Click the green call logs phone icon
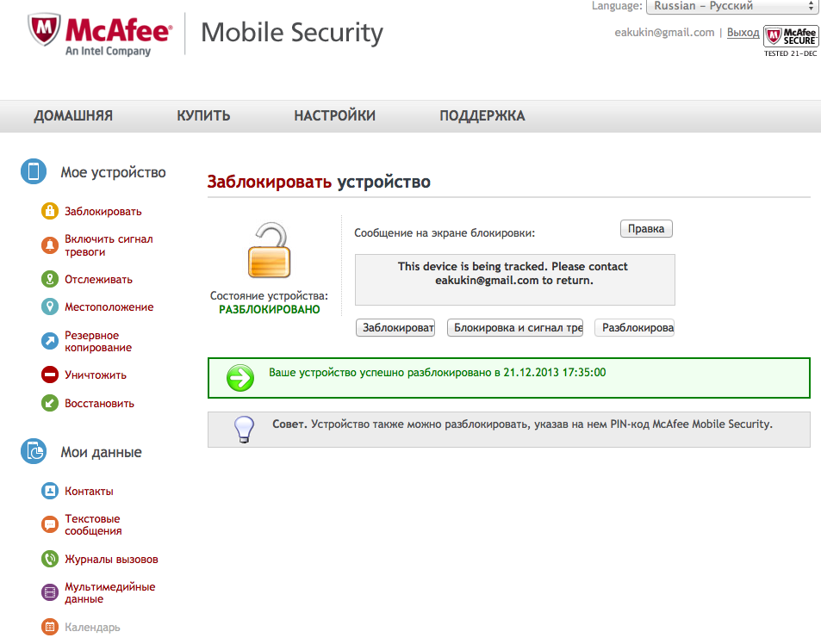Screen dimensions: 821x644 tap(50, 559)
